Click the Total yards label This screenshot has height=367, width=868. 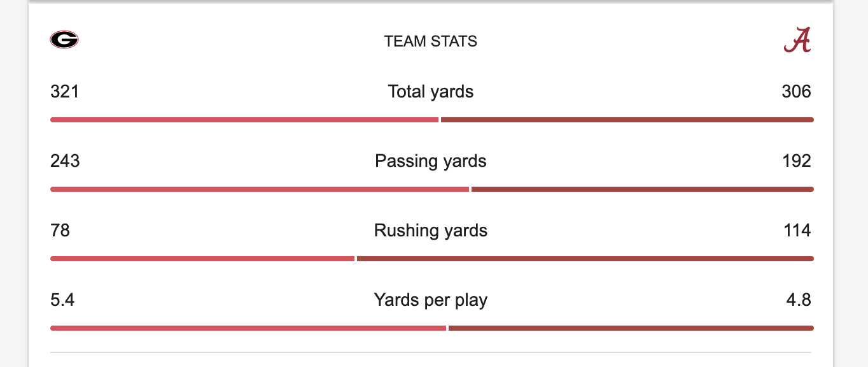click(431, 92)
